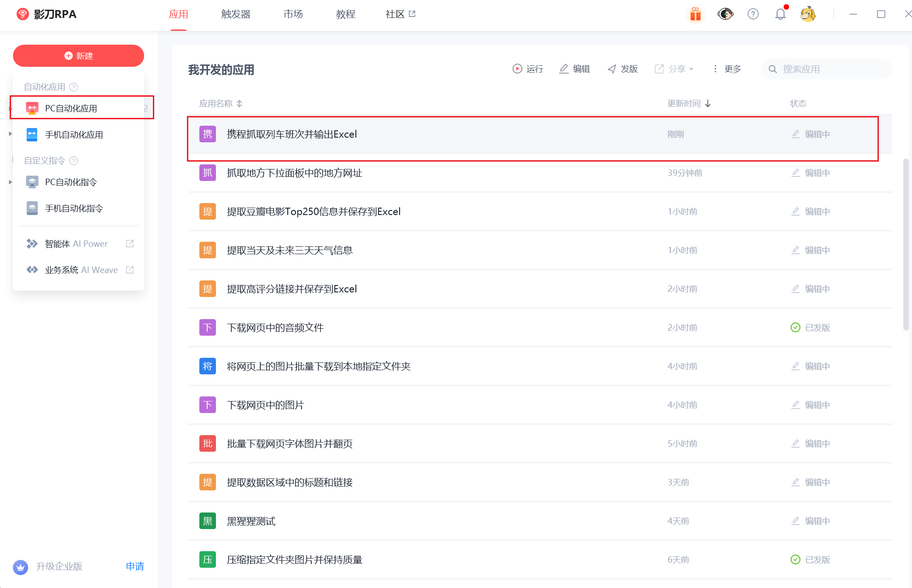Sort by 更新时间 column arrow
This screenshot has height=588, width=912.
tap(708, 104)
